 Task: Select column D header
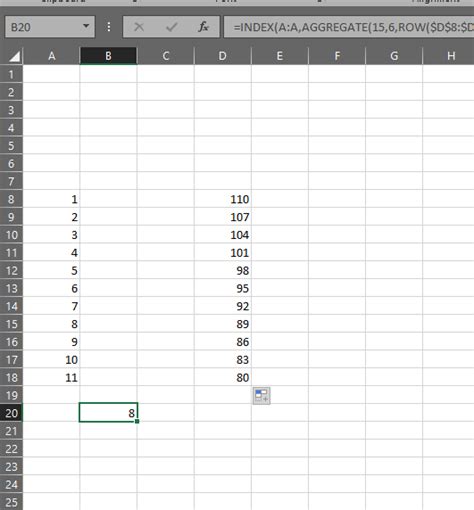(x=222, y=56)
